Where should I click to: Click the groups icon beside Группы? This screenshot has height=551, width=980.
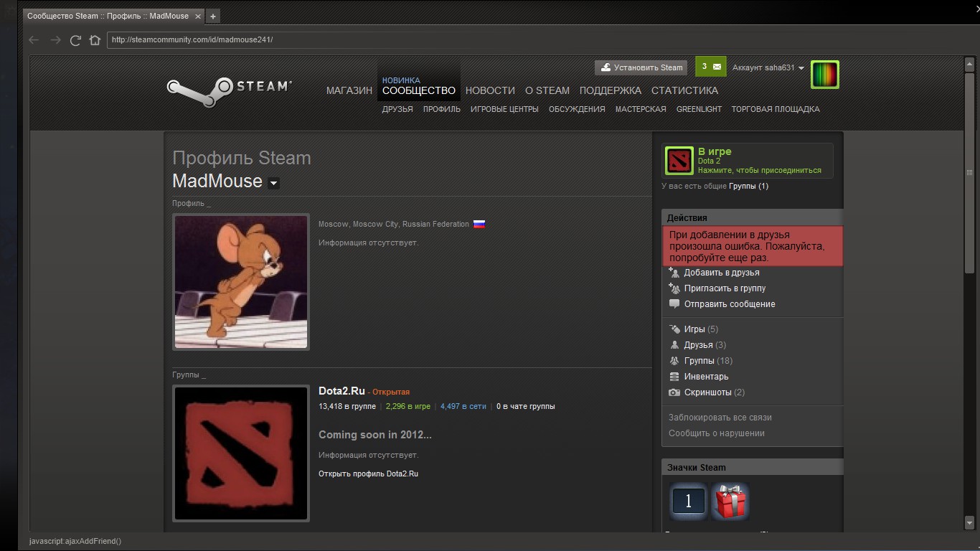pyautogui.click(x=674, y=361)
